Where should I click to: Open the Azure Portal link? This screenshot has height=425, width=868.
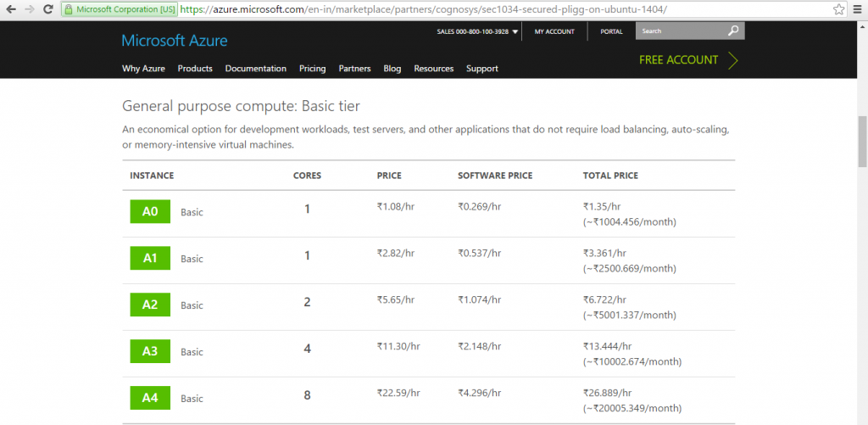(611, 31)
